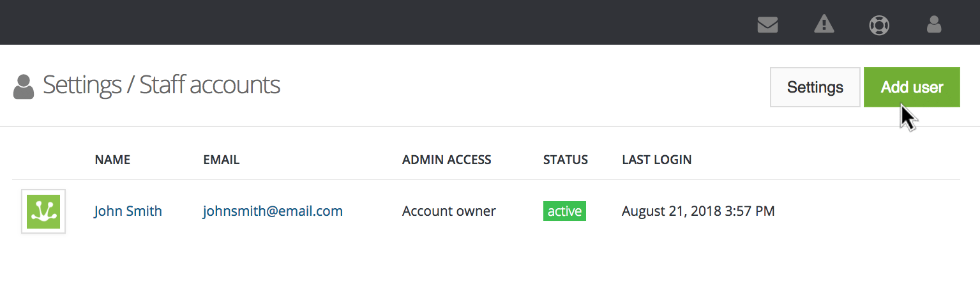Click Staff accounts in the page heading
This screenshot has width=980, height=288.
pos(209,85)
